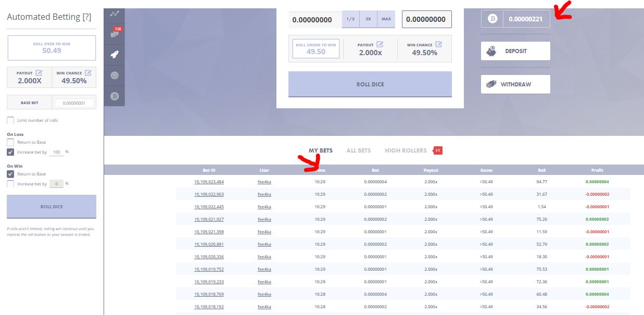The width and height of the screenshot is (644, 315).
Task: Click the Bitcoin coin icon in sidebar
Action: tap(115, 96)
